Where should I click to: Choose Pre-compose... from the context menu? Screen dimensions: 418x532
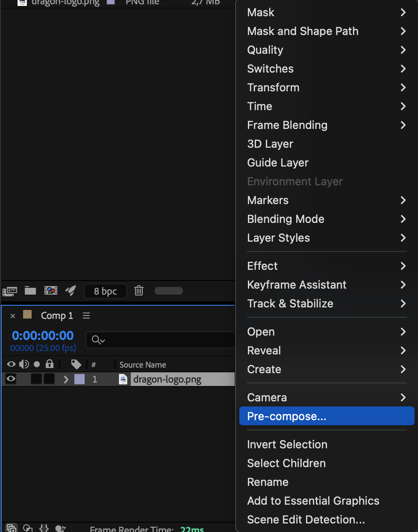pos(327,416)
